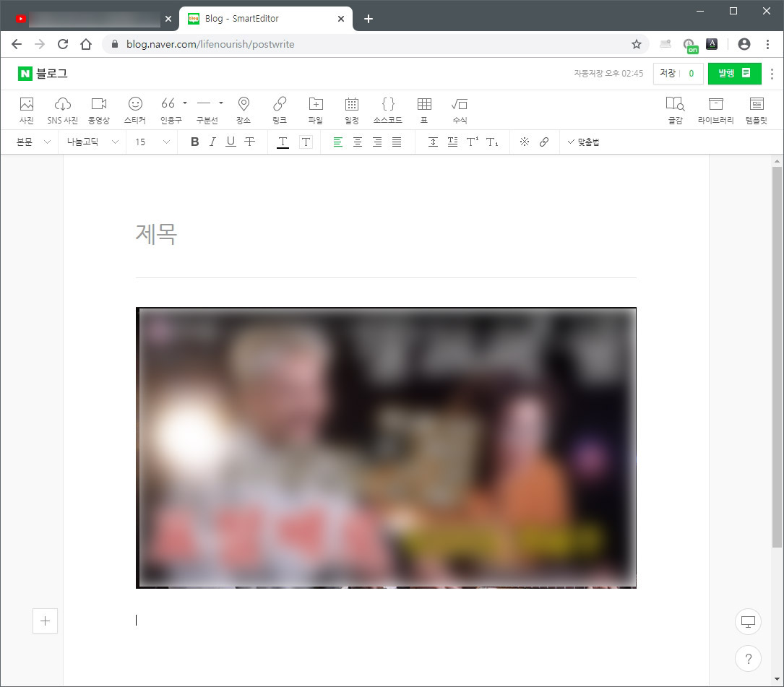Insert a table with the 표 icon
The height and width of the screenshot is (687, 784).
pos(424,110)
